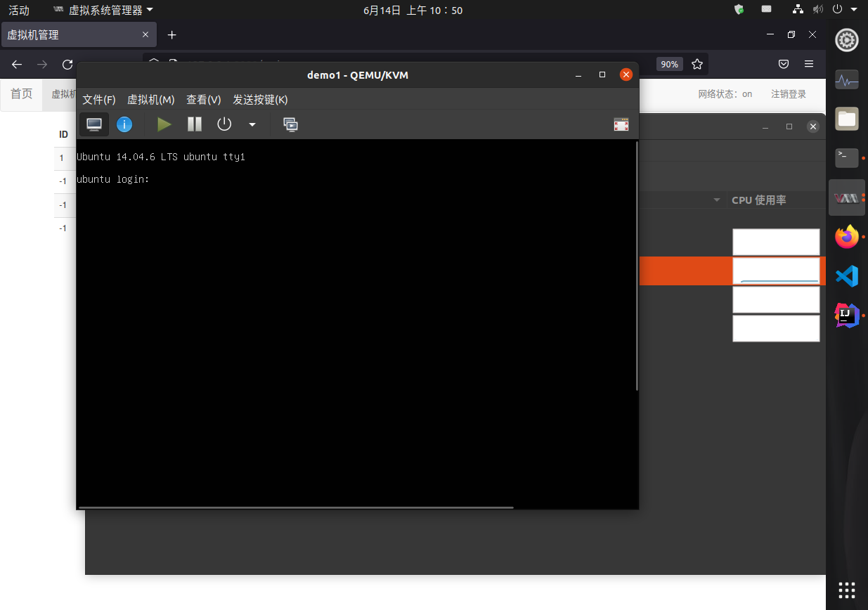Open Terminal from the dock

846,157
